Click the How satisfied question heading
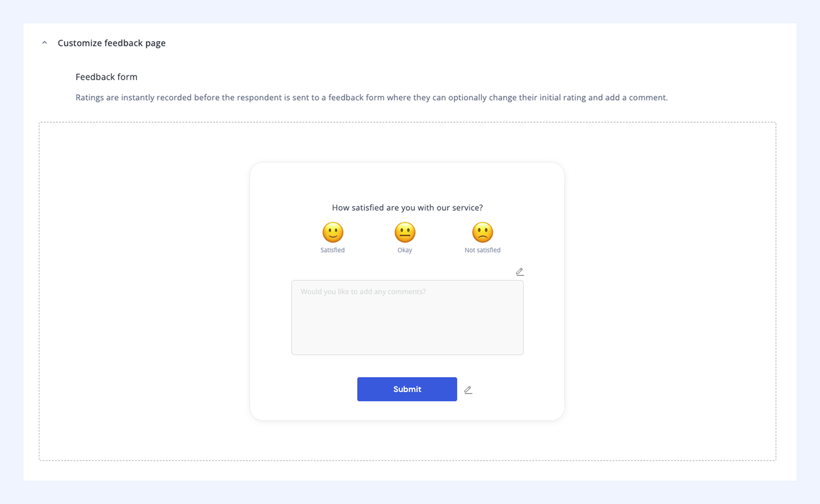 click(x=407, y=208)
